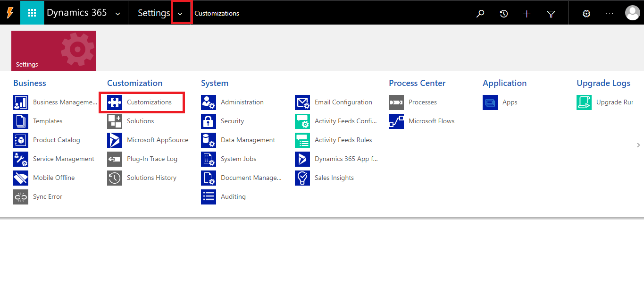
Task: Open the more options ellipsis
Action: 610,14
